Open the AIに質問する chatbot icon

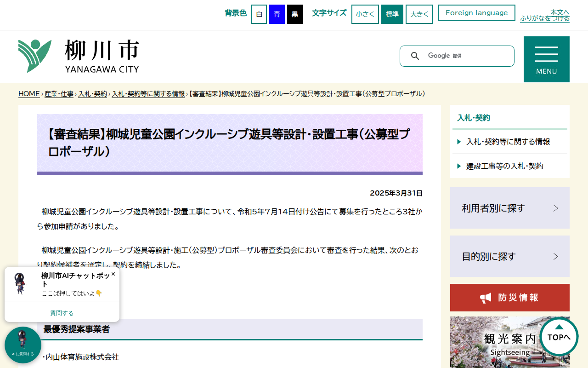pos(23,345)
